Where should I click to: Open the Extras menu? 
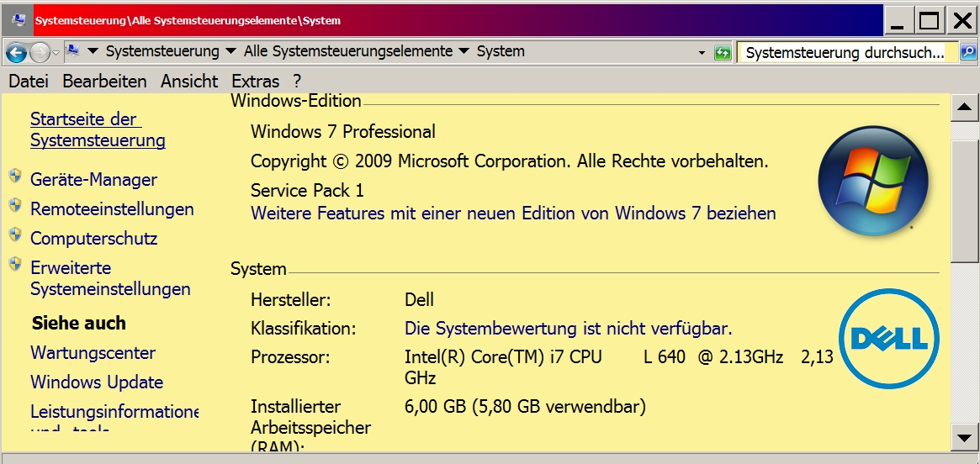pyautogui.click(x=255, y=82)
